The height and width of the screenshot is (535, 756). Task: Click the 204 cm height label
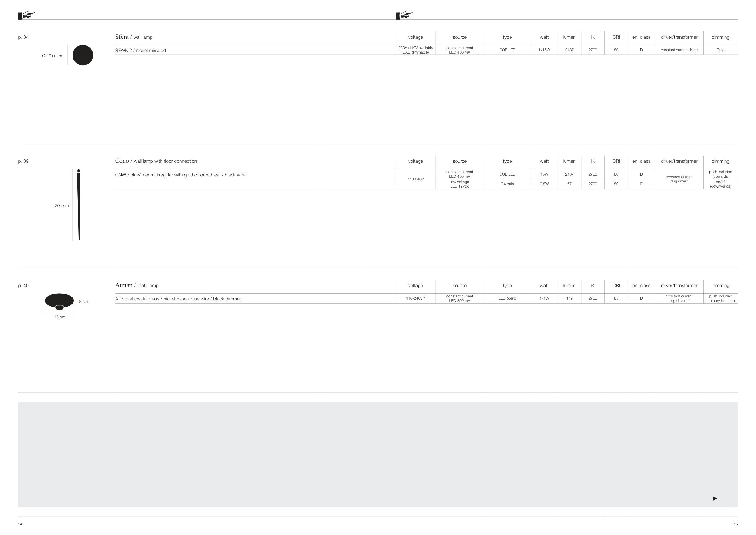coord(62,206)
